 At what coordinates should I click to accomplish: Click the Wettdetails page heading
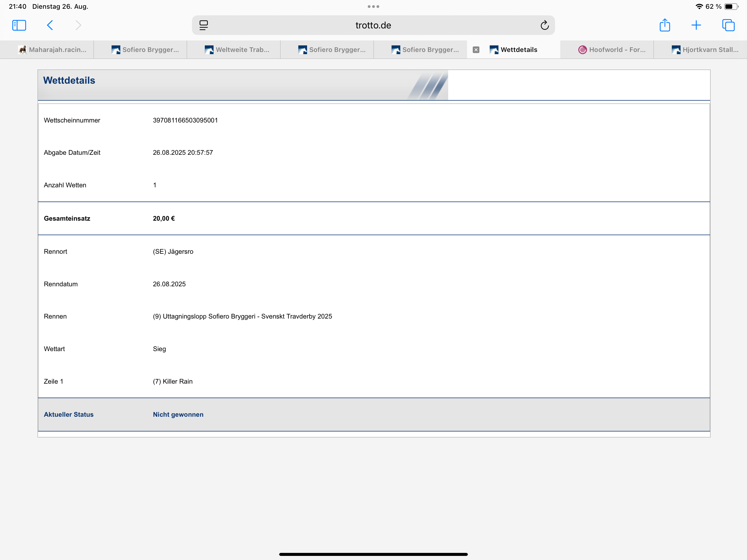(x=69, y=80)
